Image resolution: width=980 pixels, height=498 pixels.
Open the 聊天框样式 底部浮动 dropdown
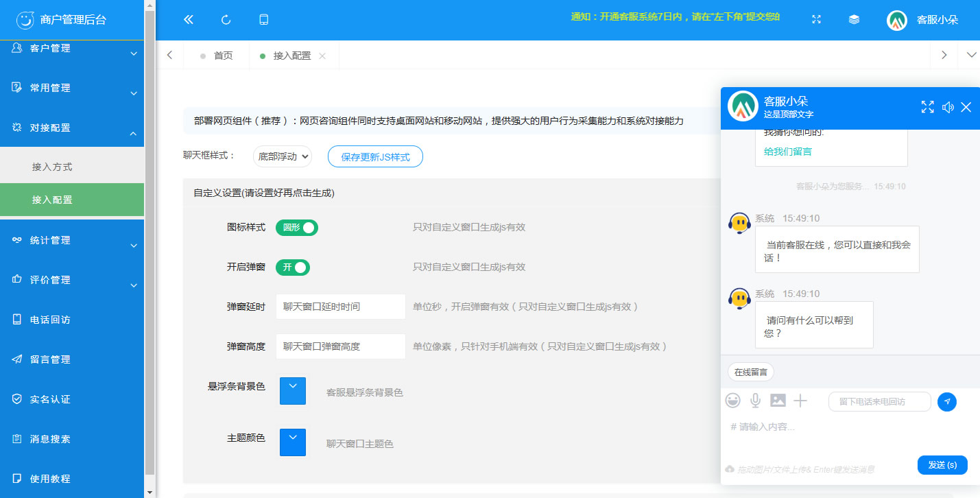pyautogui.click(x=283, y=156)
